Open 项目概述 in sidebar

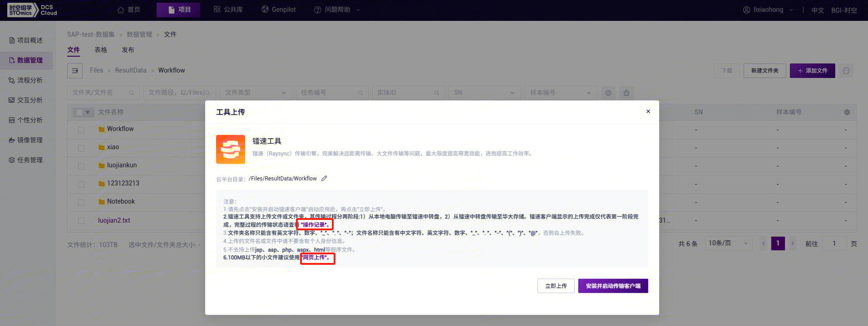click(x=26, y=40)
